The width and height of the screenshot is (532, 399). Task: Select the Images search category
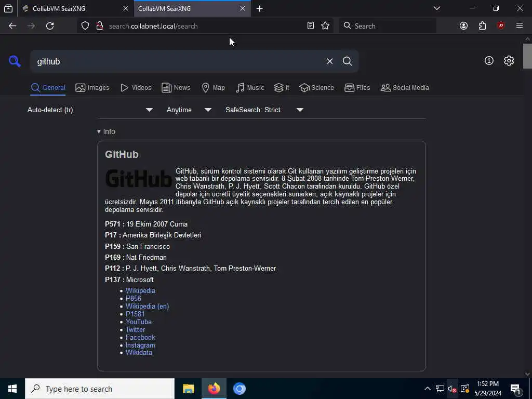[x=92, y=88]
